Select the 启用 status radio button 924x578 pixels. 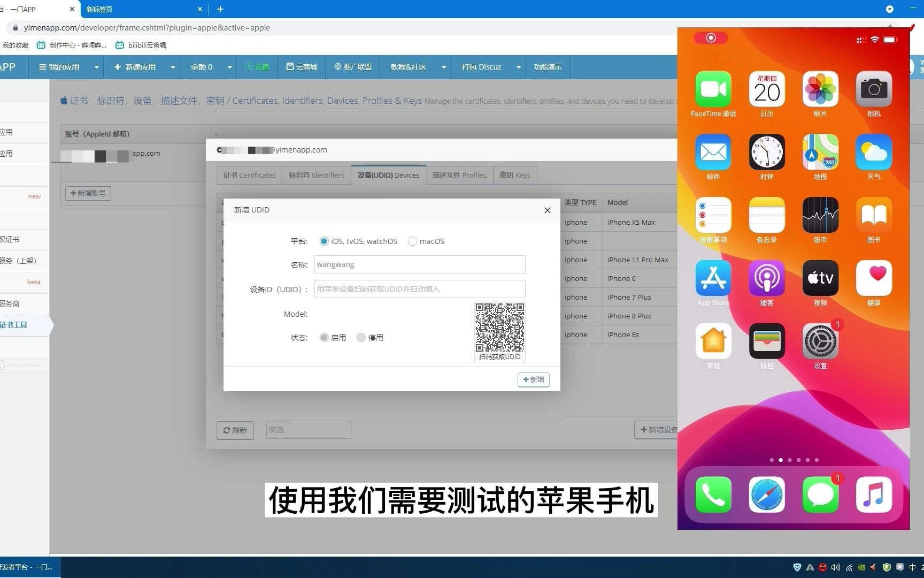(324, 337)
